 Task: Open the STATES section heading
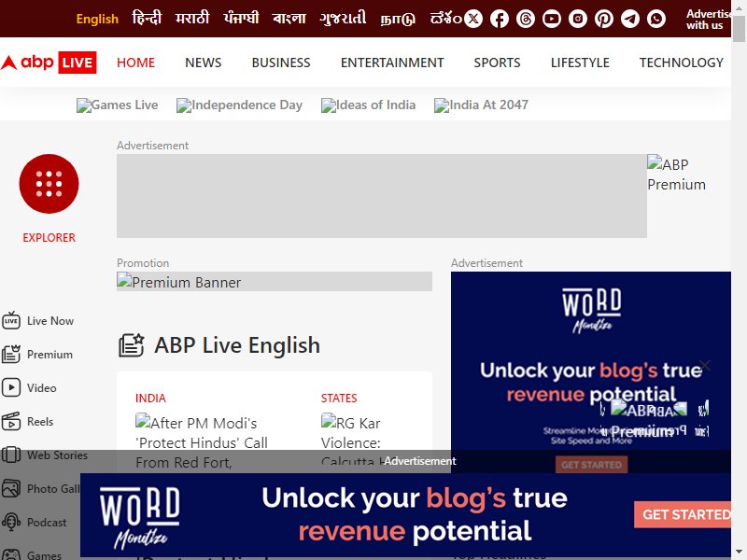[x=339, y=399]
